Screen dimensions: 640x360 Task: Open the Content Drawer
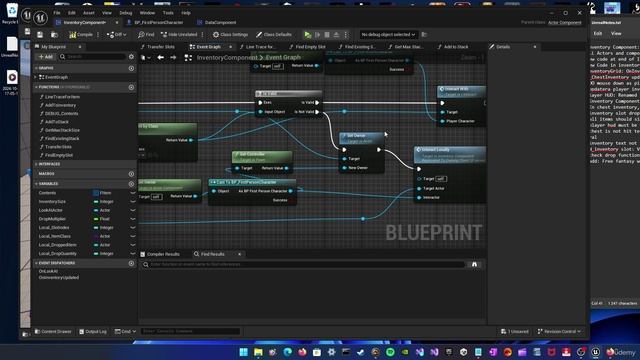(53, 331)
